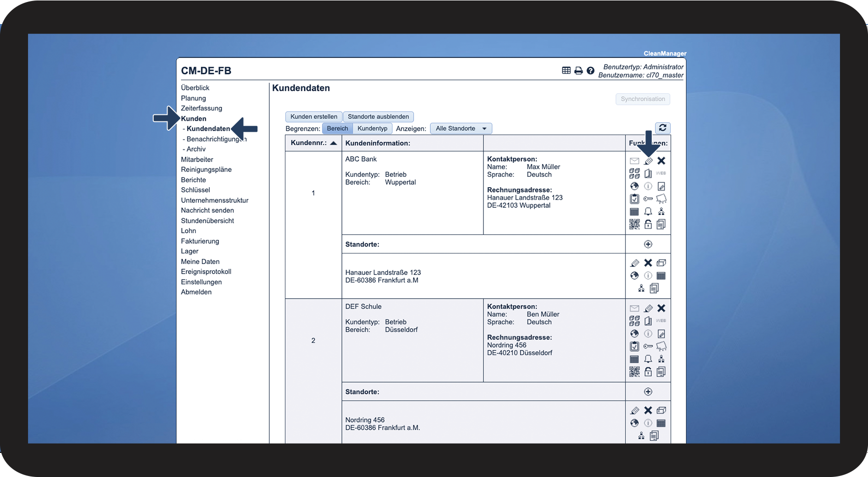Delete ABC Bank customer with X icon

(x=661, y=161)
